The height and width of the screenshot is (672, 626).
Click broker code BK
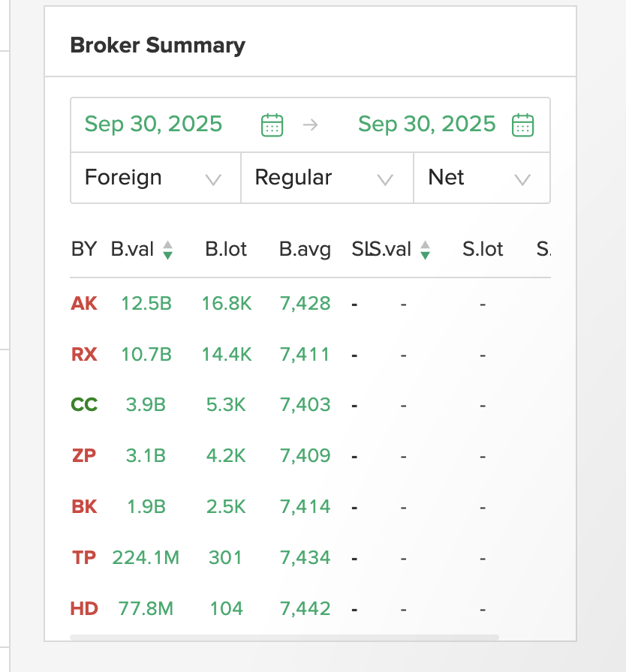84,506
